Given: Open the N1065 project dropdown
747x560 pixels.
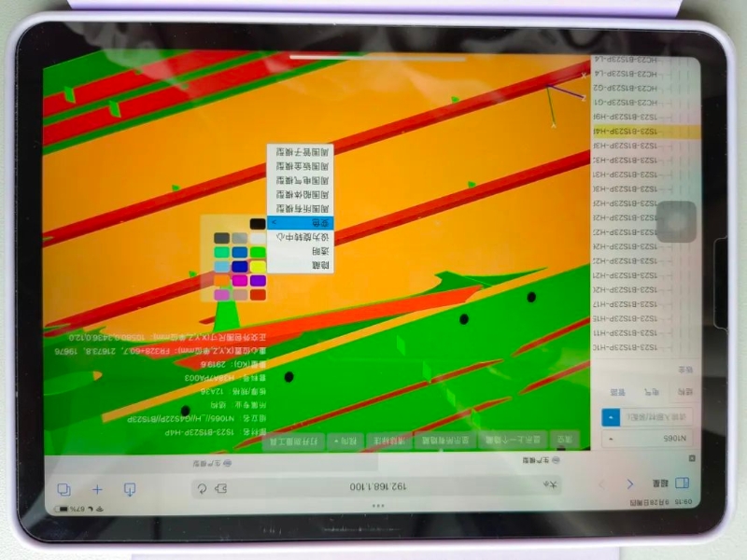Looking at the screenshot, I should tap(649, 439).
